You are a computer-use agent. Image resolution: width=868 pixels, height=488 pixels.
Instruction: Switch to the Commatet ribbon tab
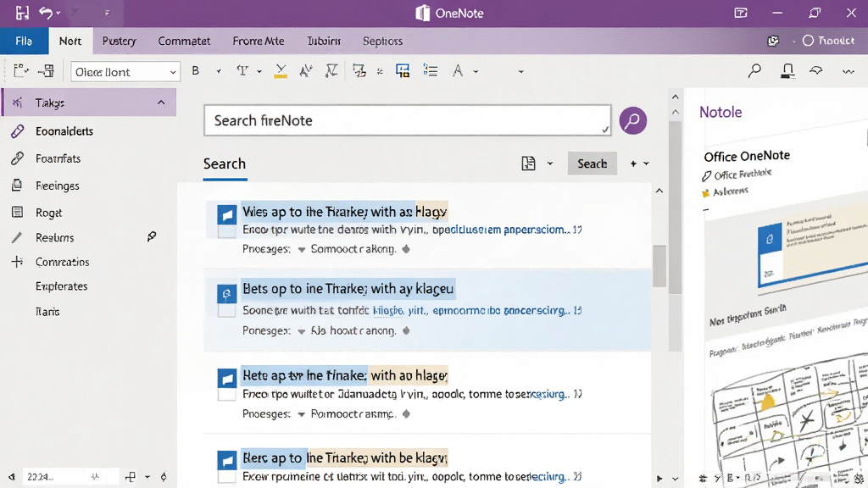click(184, 41)
